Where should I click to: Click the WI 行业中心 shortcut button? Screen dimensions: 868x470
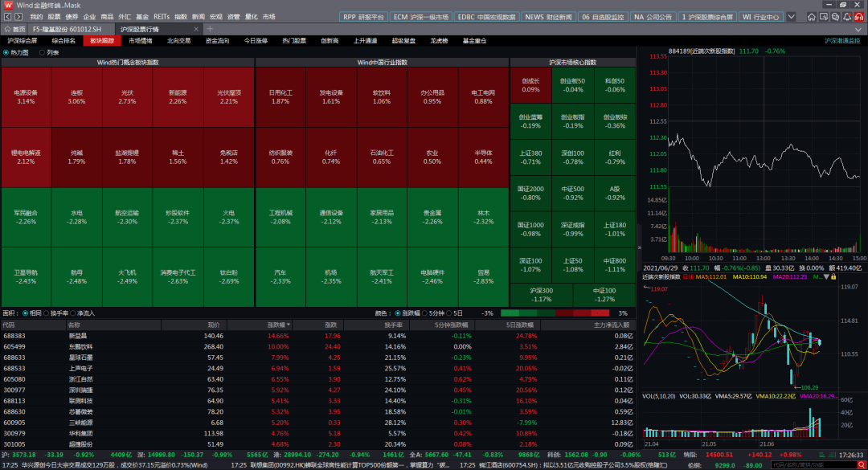click(x=760, y=17)
